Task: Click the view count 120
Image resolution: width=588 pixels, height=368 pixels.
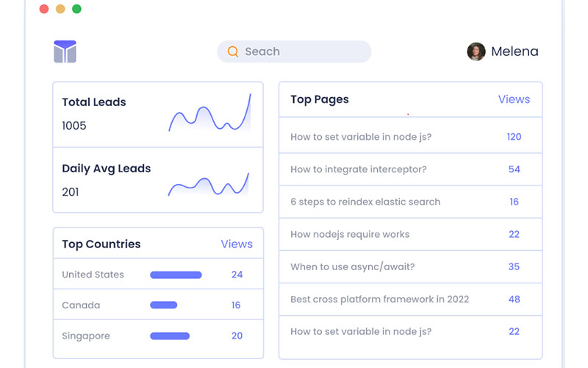Action: (514, 137)
